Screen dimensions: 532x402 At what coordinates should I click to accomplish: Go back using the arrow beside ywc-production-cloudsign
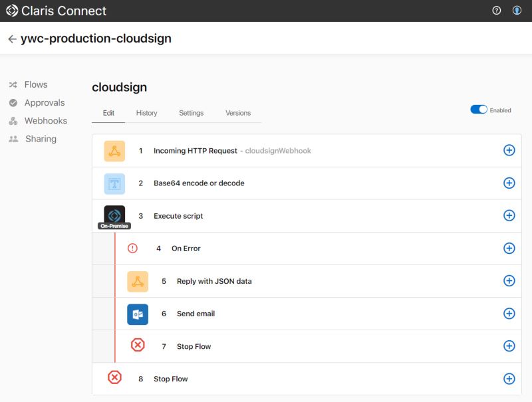(12, 39)
